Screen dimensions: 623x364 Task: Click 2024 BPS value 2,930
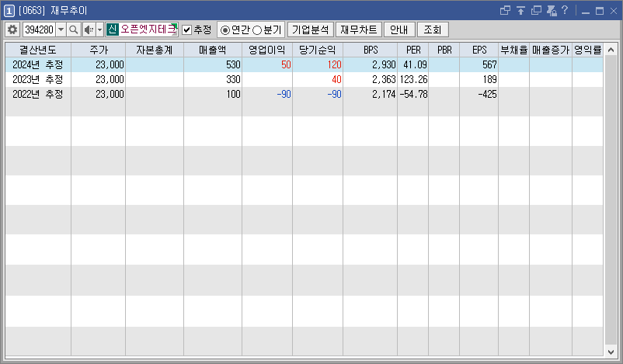pos(384,64)
